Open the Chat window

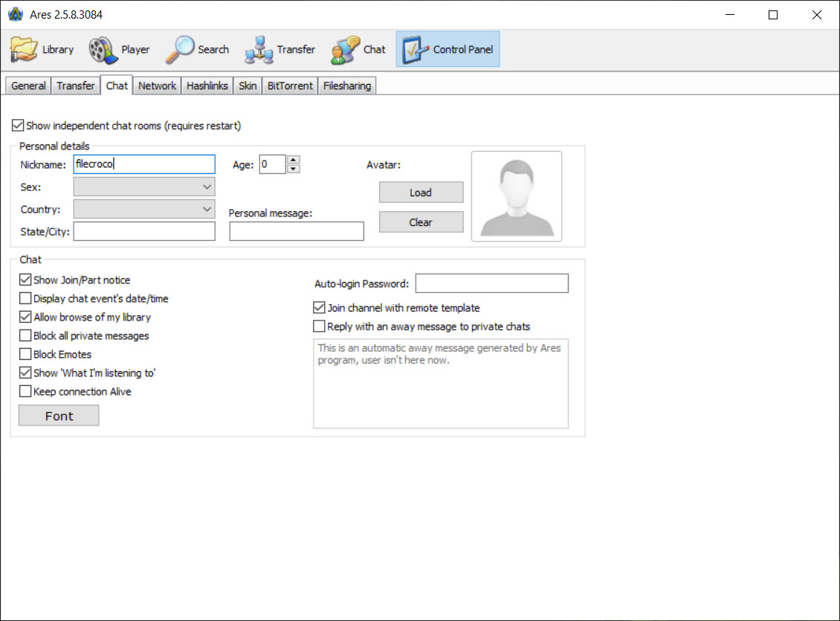(x=358, y=49)
